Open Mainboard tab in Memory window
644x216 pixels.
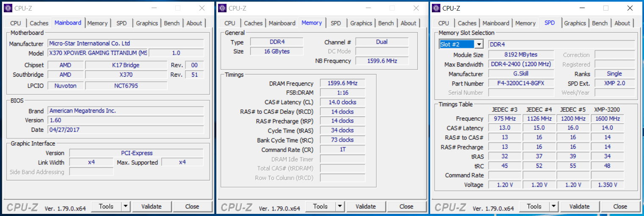(282, 23)
